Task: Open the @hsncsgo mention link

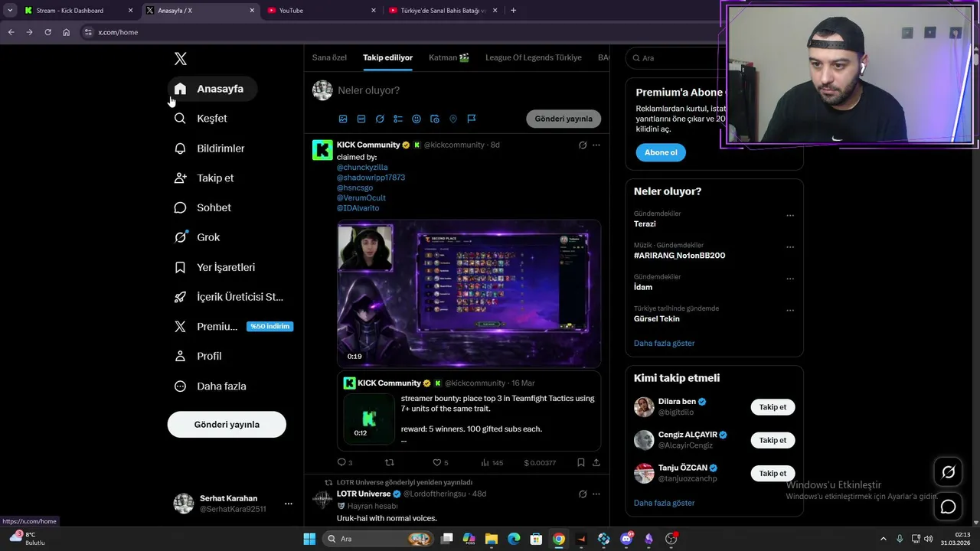Action: coord(354,187)
